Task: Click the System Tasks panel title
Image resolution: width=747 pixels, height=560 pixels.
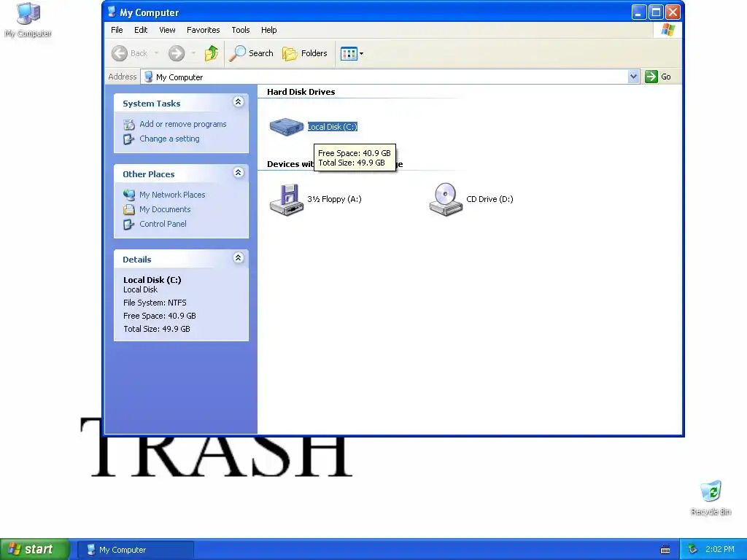Action: pos(152,104)
